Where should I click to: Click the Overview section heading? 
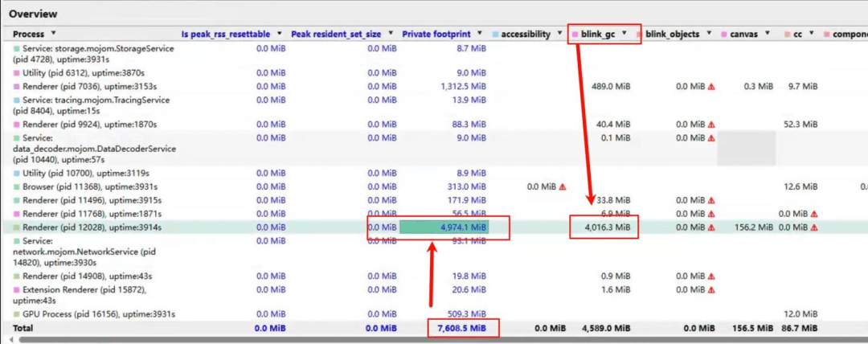pyautogui.click(x=33, y=14)
